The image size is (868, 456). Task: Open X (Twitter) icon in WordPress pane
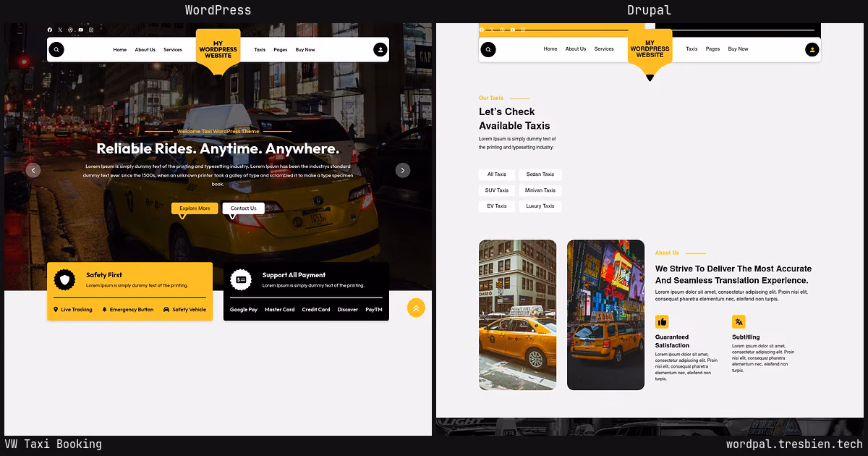pos(60,30)
